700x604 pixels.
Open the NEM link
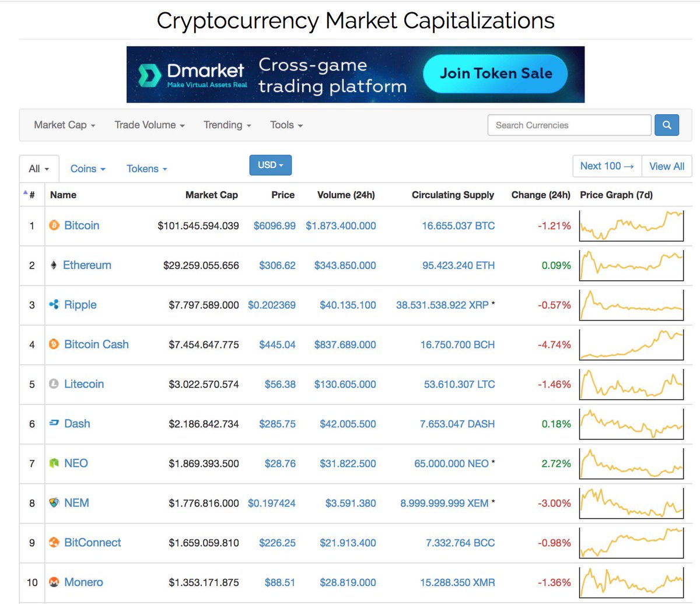tap(76, 503)
